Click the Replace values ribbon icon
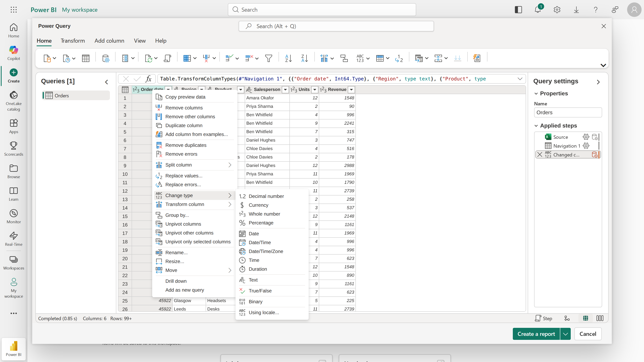The image size is (644, 362). pyautogui.click(x=399, y=58)
